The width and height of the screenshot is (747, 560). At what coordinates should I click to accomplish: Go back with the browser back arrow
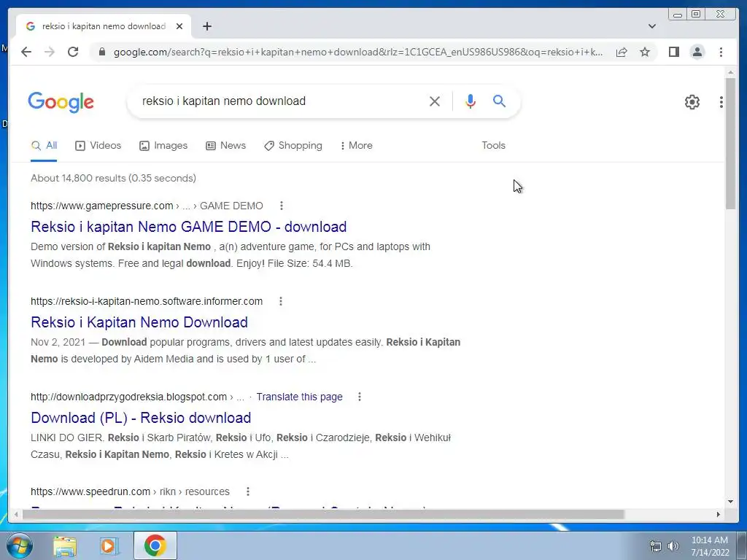pos(26,52)
